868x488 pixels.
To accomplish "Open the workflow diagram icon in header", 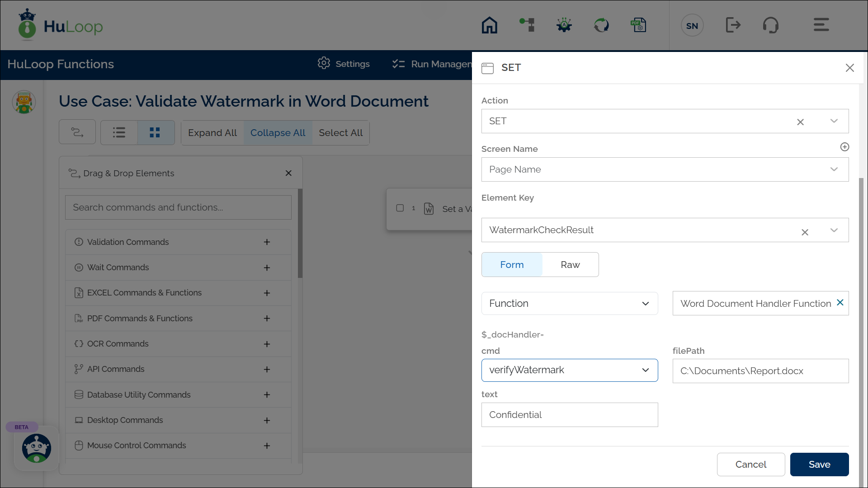I will coord(527,25).
